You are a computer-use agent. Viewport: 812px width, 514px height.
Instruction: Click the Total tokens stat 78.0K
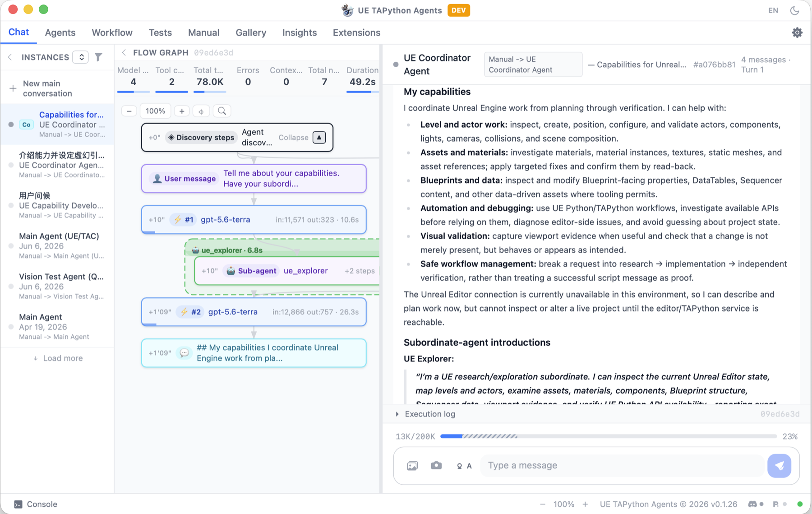point(210,79)
